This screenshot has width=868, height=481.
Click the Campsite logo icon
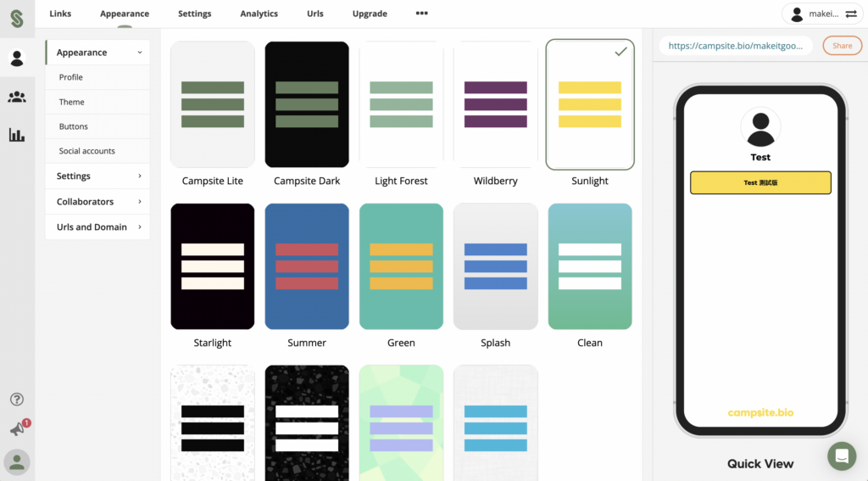(17, 15)
